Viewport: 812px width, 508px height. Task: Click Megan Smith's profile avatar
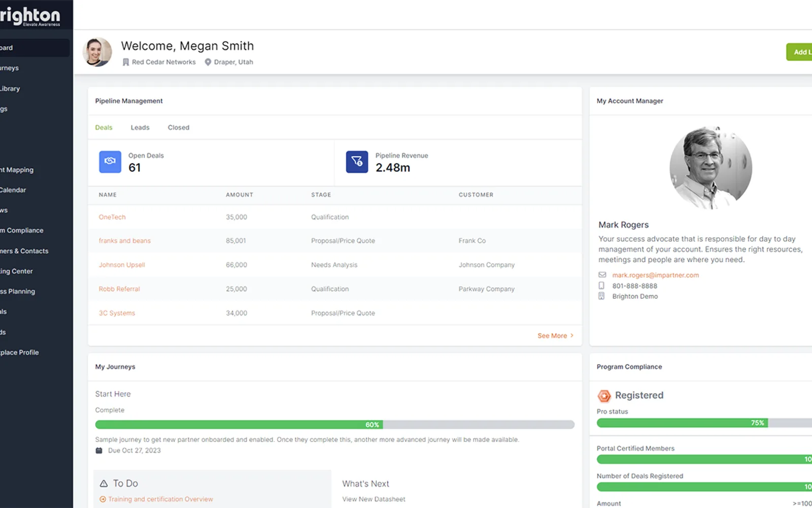[97, 52]
